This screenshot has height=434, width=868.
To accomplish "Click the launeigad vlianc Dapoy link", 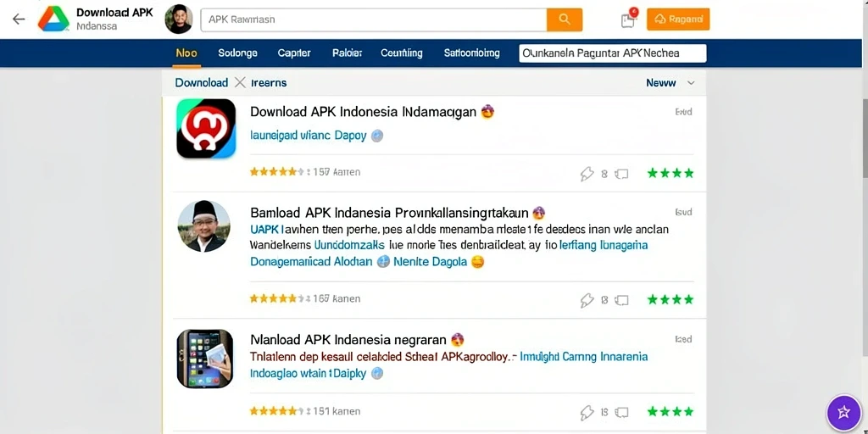I will click(x=309, y=135).
